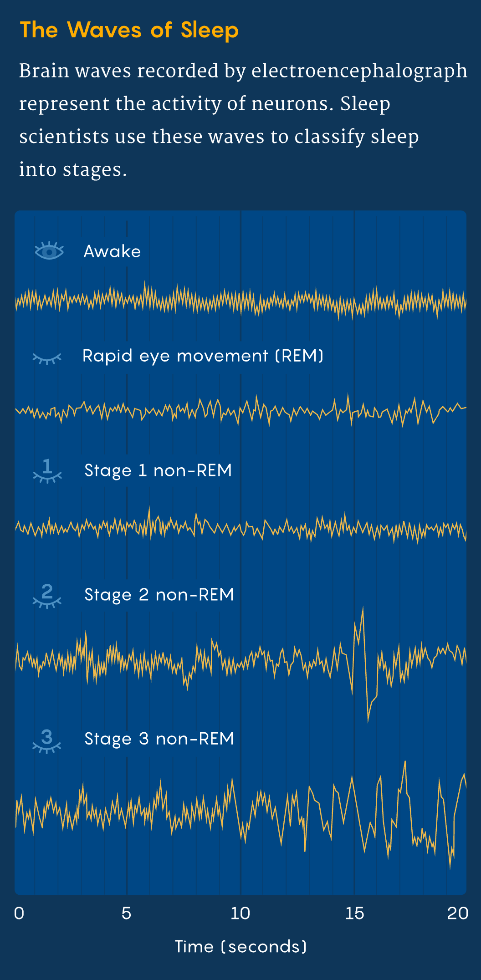481x980 pixels.
Task: Click the 5 second axis tick label
Action: click(126, 913)
